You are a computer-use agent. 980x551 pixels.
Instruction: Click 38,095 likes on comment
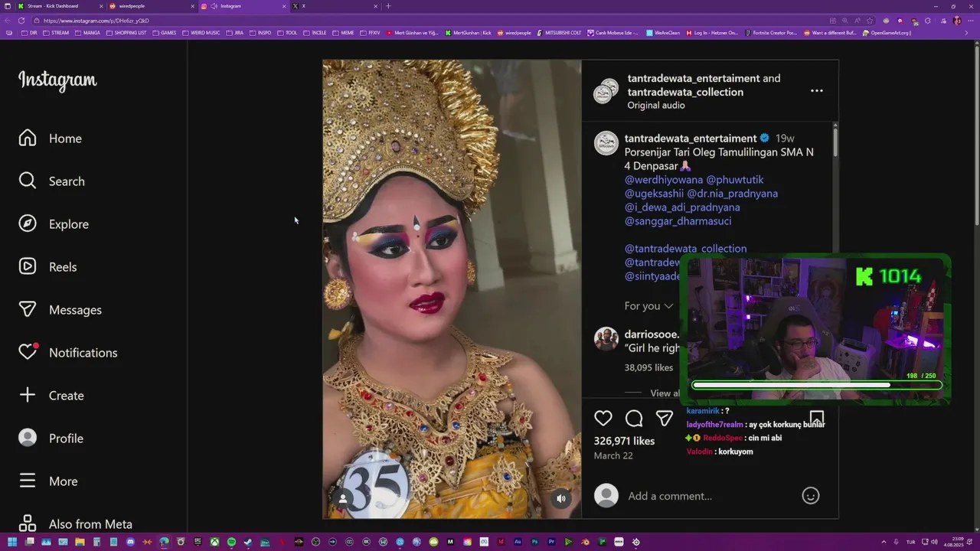pos(648,367)
